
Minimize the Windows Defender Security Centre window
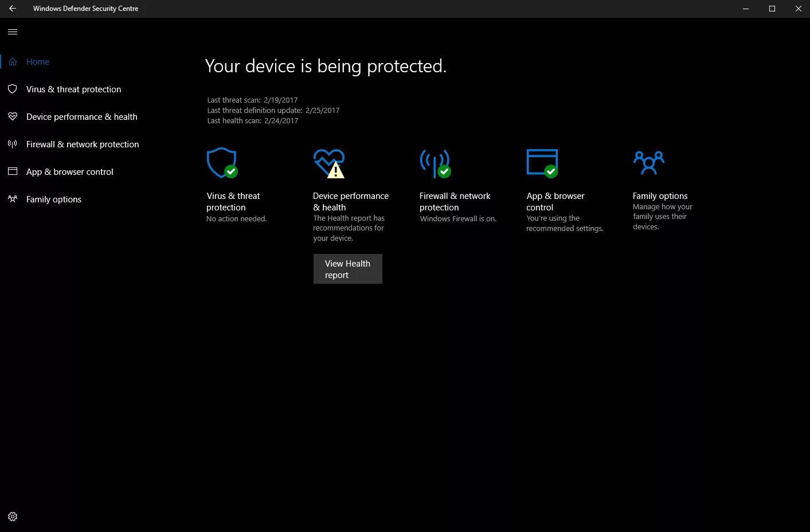(x=746, y=9)
